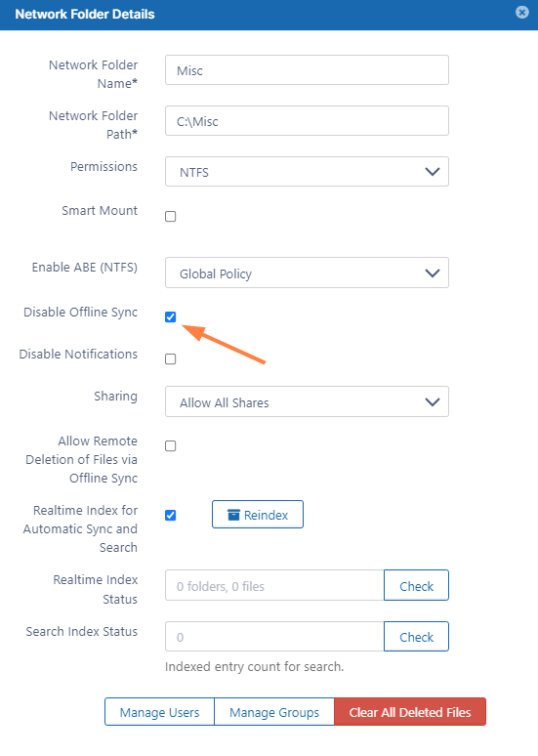Click the Permissions dropdown chevron arrow
Image resolution: width=538 pixels, height=756 pixels.
point(433,172)
